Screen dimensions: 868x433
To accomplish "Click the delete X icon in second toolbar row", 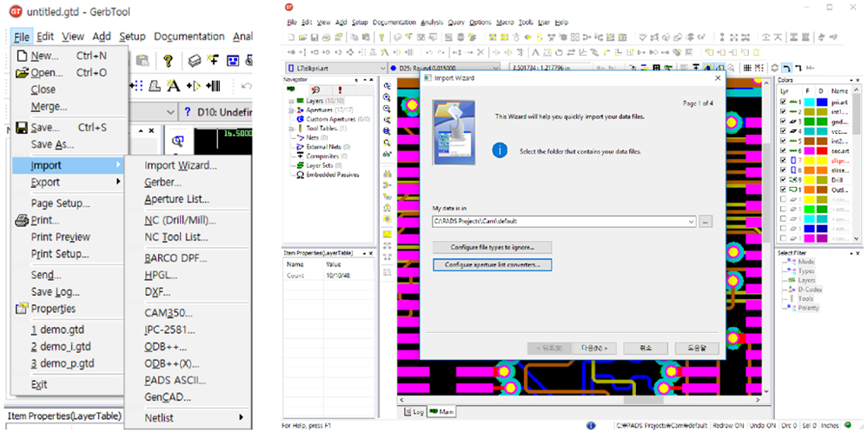I will point(480,52).
